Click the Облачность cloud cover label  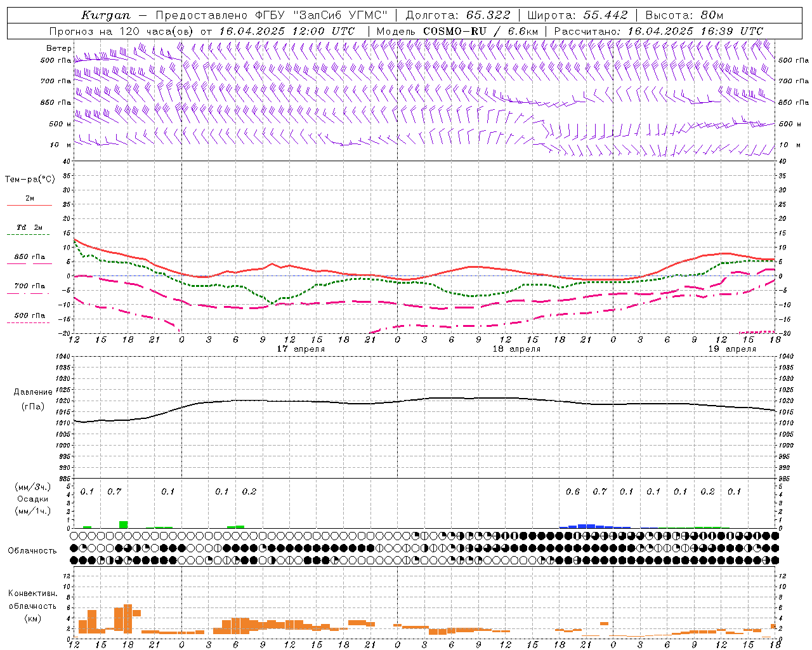click(x=32, y=551)
